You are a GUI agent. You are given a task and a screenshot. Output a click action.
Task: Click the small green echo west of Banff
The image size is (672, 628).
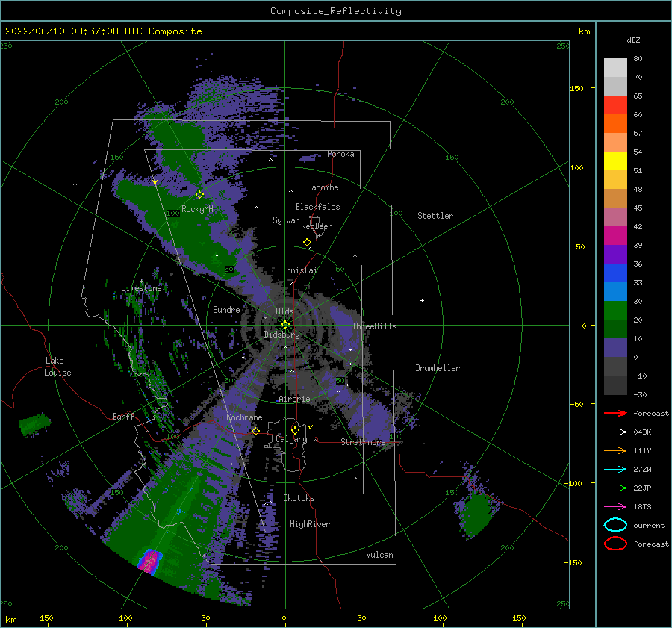click(x=34, y=424)
